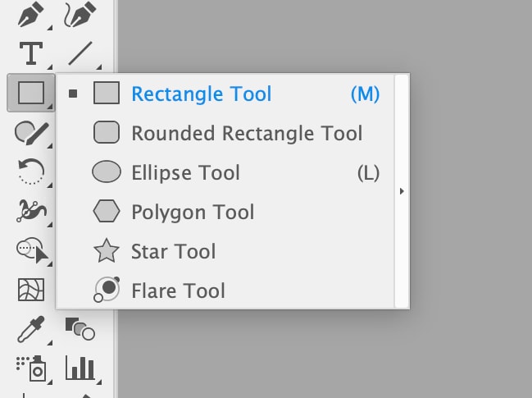The height and width of the screenshot is (398, 532).
Task: Select the Blend tool
Action: 80,328
